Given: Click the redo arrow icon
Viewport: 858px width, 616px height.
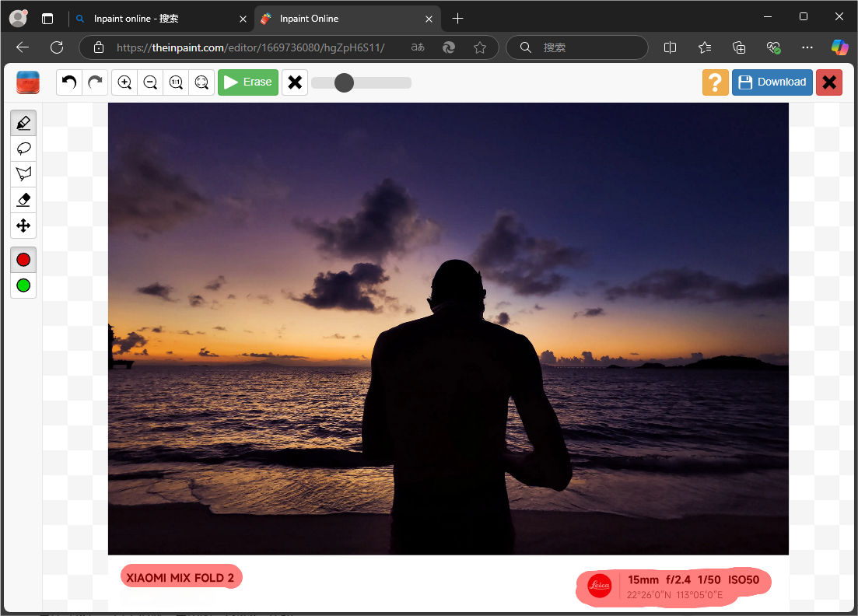Looking at the screenshot, I should tap(95, 82).
